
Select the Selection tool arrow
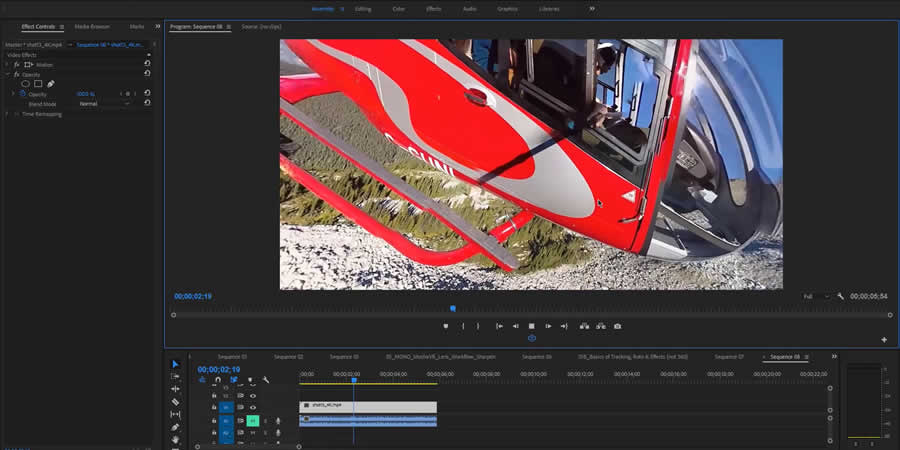coord(175,364)
